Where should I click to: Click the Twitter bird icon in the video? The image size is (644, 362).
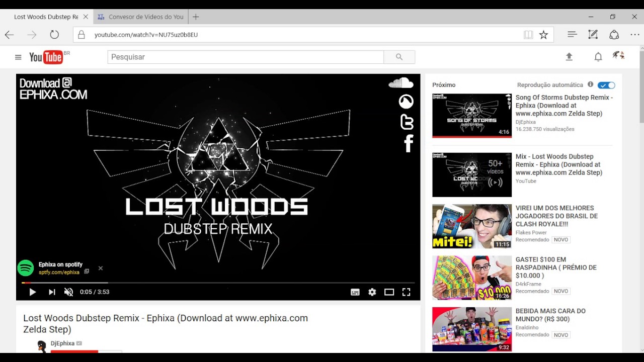(407, 122)
